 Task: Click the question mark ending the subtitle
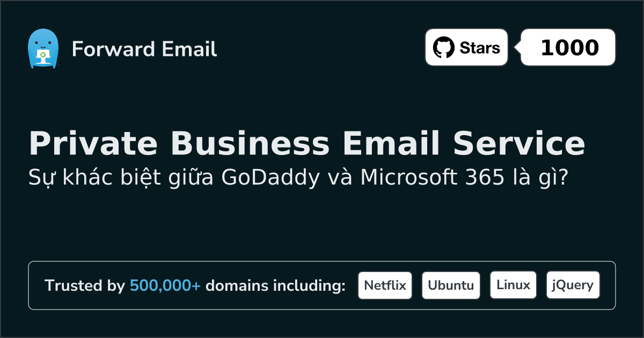(563, 178)
